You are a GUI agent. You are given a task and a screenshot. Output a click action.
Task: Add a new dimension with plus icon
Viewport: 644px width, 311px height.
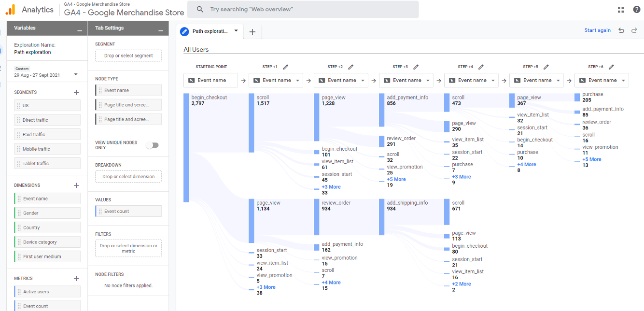(76, 185)
